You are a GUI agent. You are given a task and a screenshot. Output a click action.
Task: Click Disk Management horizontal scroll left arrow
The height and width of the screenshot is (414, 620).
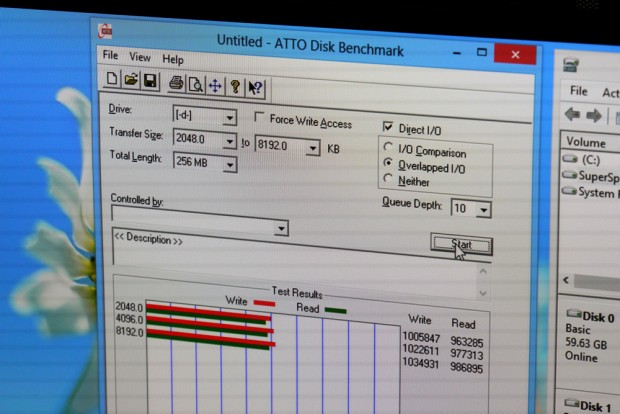click(566, 280)
